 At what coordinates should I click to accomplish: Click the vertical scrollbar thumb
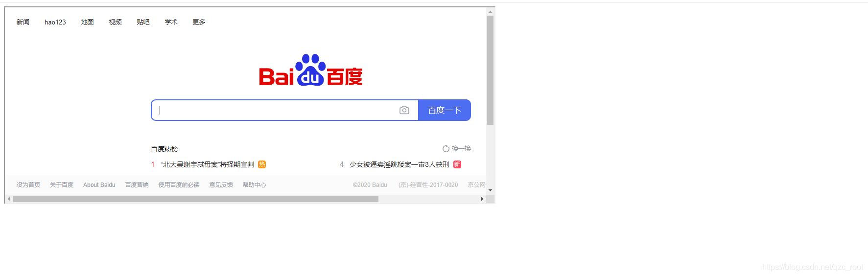(x=490, y=70)
